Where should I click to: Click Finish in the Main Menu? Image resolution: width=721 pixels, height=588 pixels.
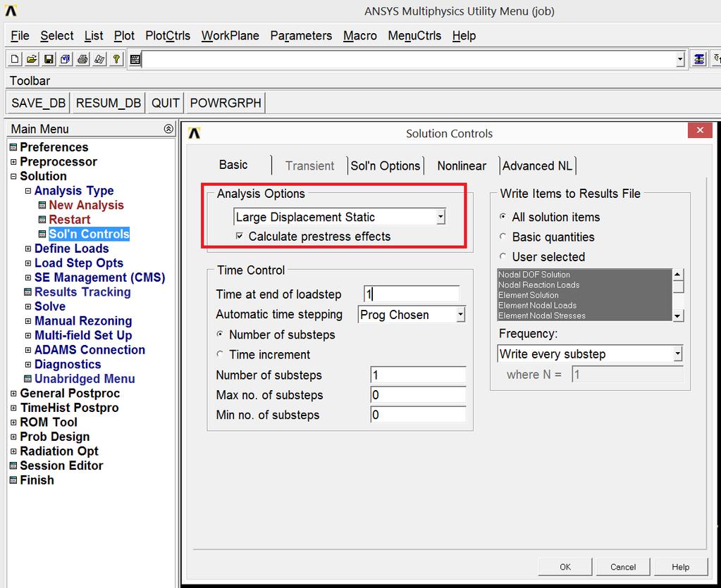click(37, 480)
